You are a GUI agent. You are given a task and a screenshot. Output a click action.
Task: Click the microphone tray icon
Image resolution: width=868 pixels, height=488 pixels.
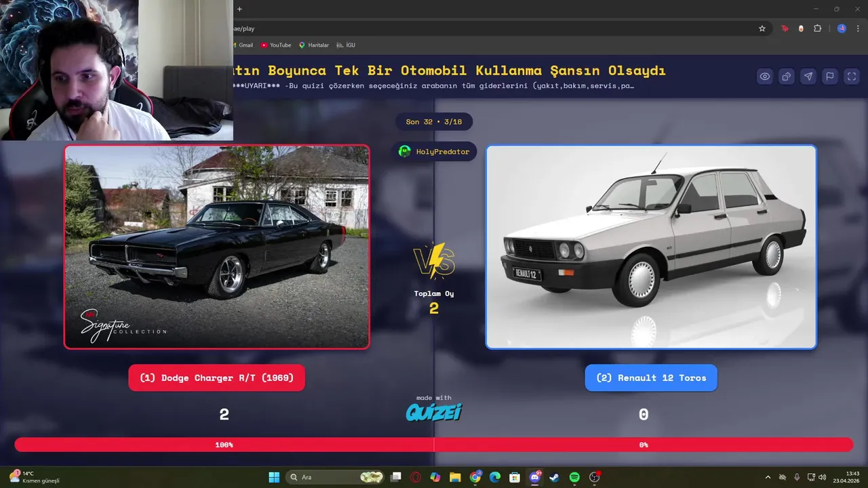797,477
